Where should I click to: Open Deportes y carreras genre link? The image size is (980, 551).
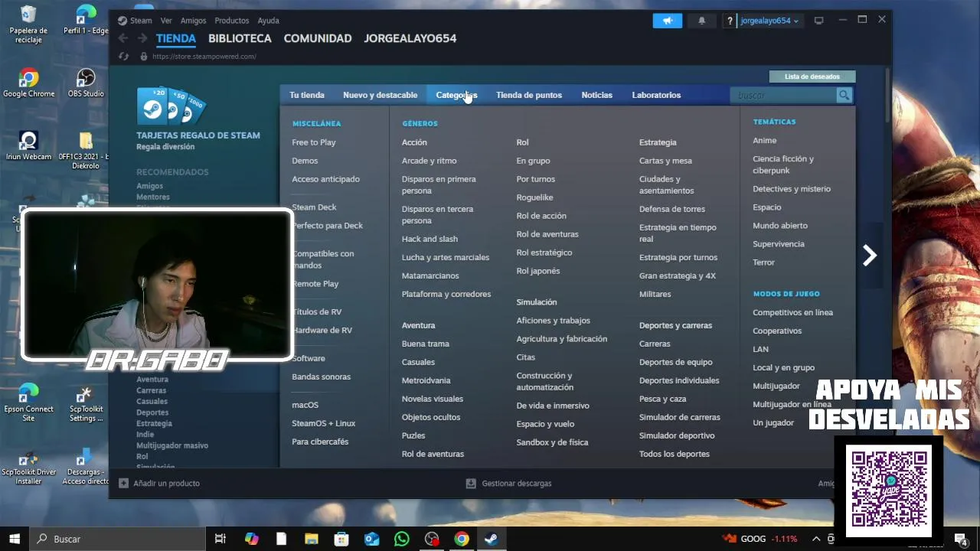[x=675, y=325]
